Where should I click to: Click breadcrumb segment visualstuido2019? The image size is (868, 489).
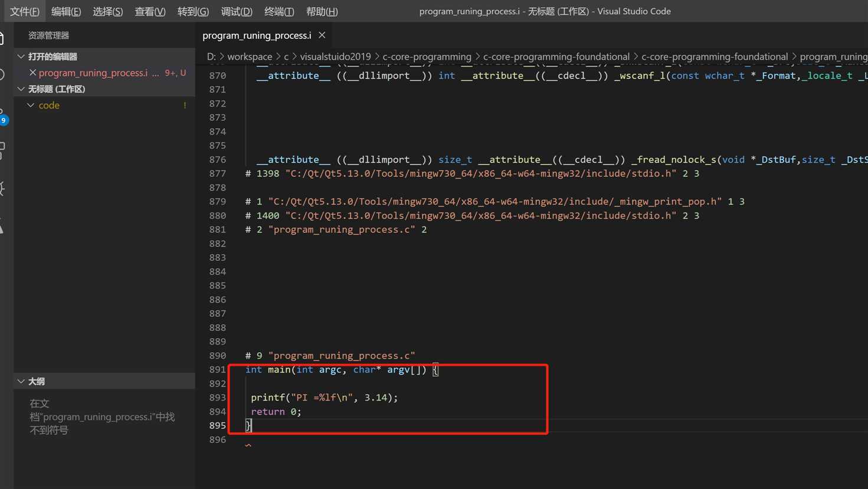click(x=335, y=57)
